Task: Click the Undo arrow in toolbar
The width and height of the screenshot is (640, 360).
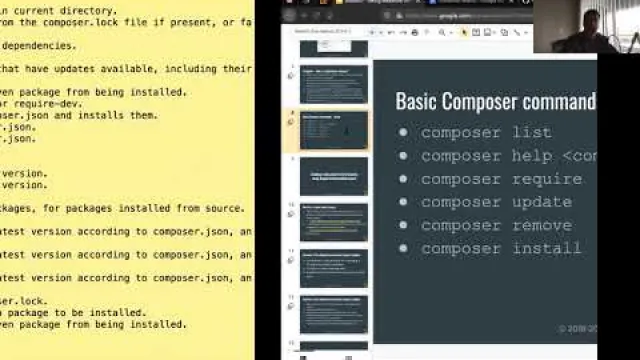Action: (391, 32)
